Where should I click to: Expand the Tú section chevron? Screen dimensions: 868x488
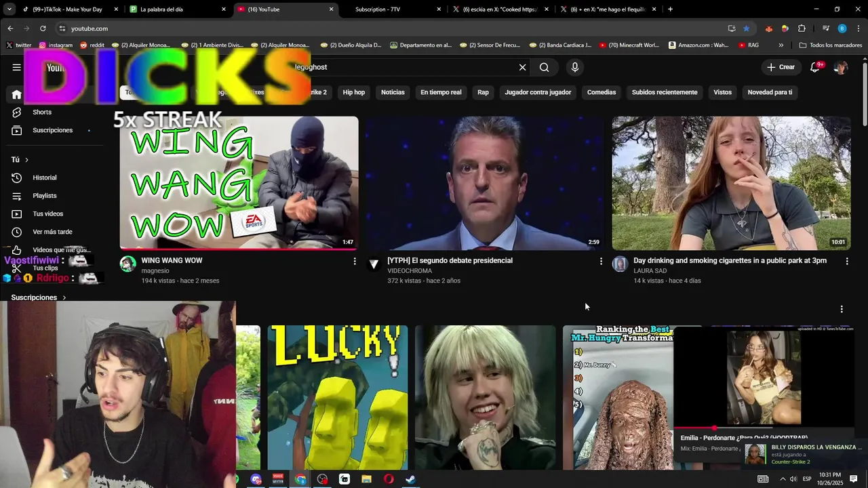point(26,160)
